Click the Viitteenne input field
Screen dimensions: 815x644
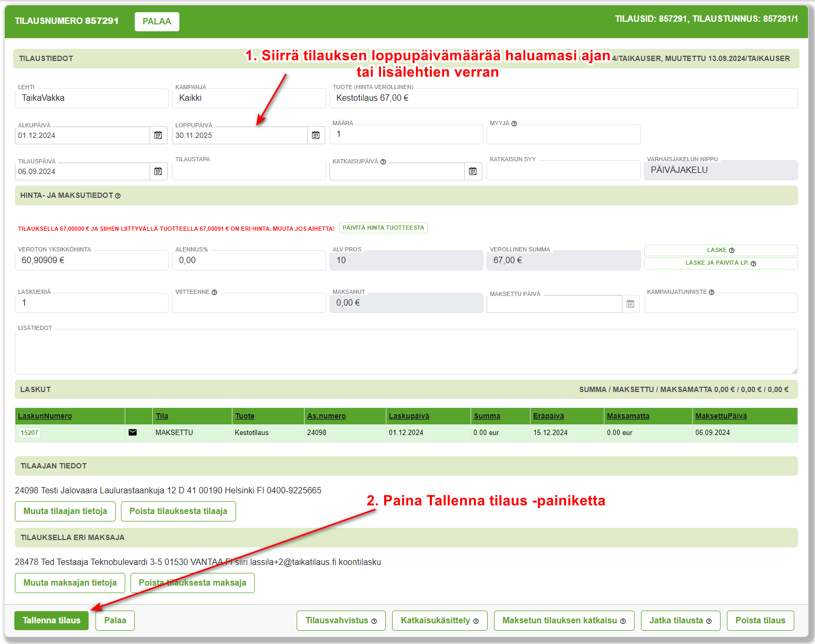(249, 303)
